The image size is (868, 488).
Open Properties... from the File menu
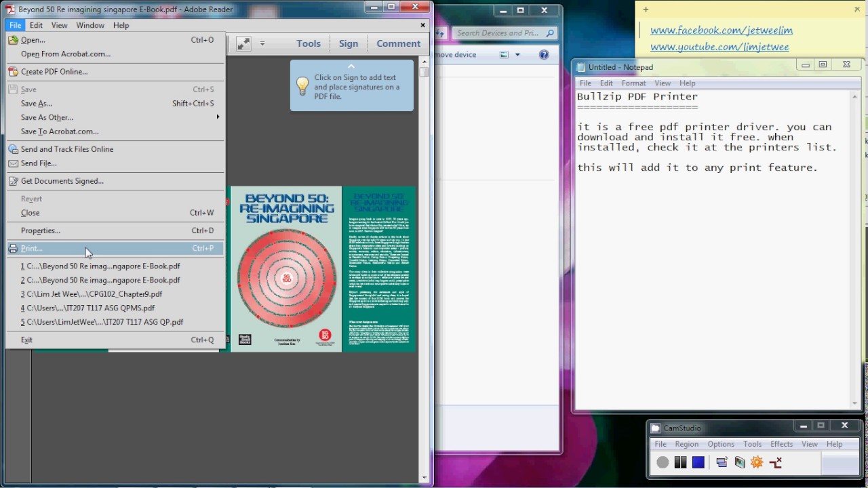point(115,230)
